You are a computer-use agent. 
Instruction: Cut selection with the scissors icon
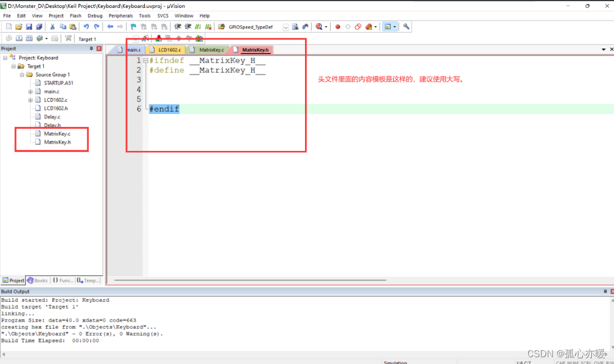pos(52,27)
